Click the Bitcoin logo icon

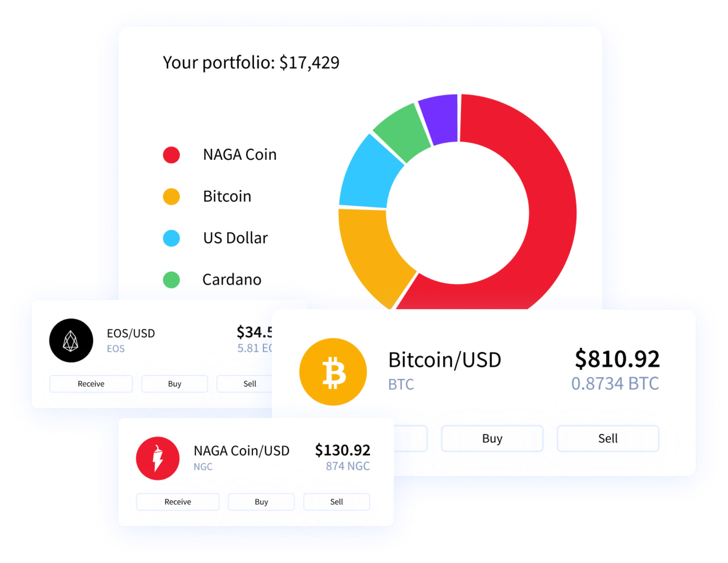pyautogui.click(x=333, y=371)
